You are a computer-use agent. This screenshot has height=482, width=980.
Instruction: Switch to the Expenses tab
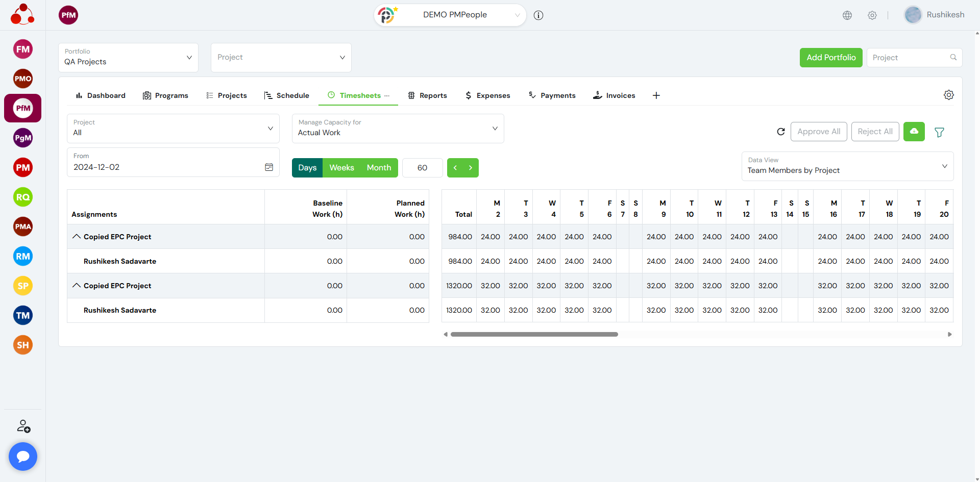point(487,95)
